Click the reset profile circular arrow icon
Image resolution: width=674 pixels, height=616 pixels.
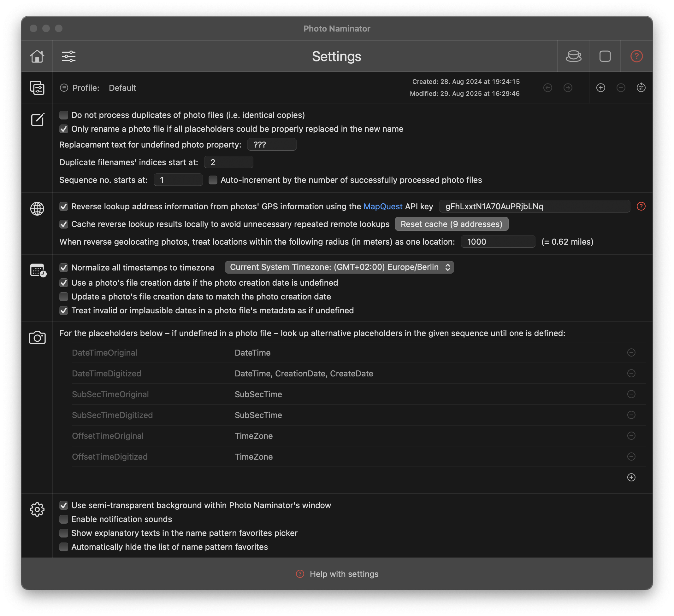point(641,88)
